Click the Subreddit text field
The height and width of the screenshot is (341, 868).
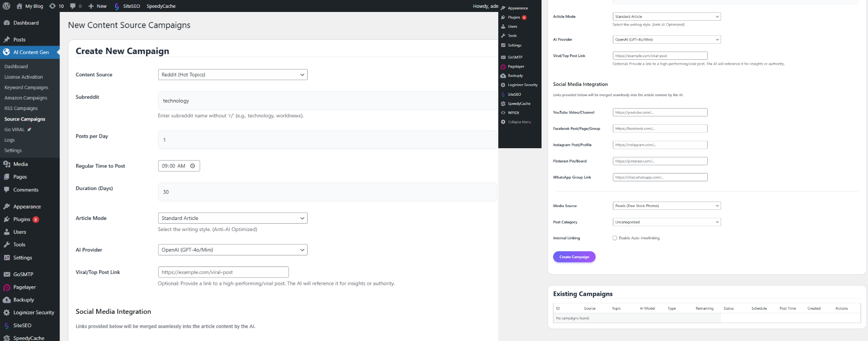tap(327, 101)
